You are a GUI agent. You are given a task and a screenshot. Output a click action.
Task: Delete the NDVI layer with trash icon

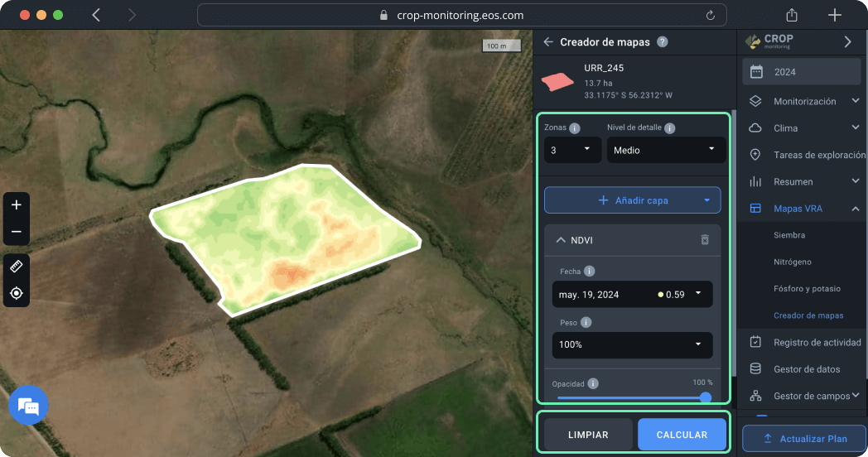[x=705, y=240]
